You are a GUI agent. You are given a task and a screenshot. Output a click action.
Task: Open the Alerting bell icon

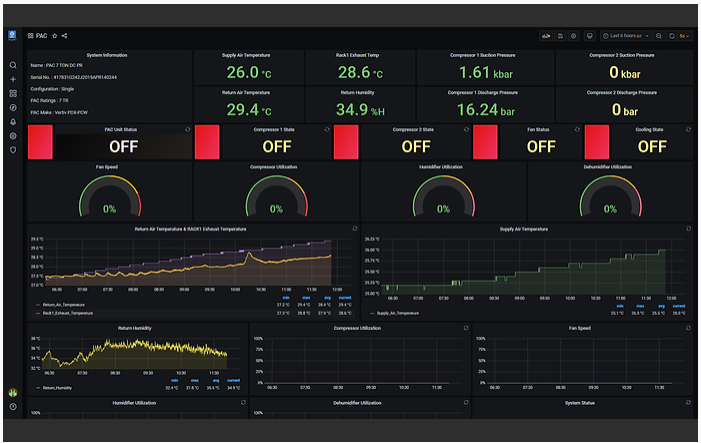coord(13,122)
